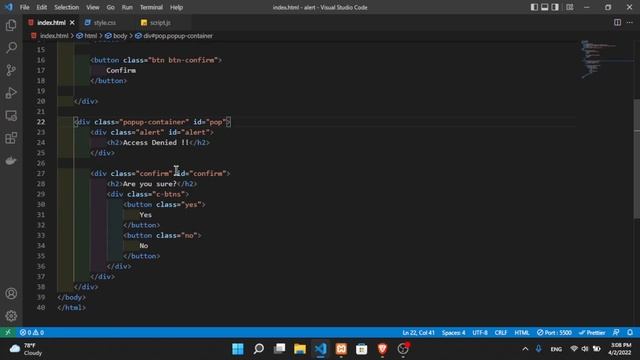Open XAMPP from the taskbar
The image size is (640, 360).
pyautogui.click(x=341, y=349)
